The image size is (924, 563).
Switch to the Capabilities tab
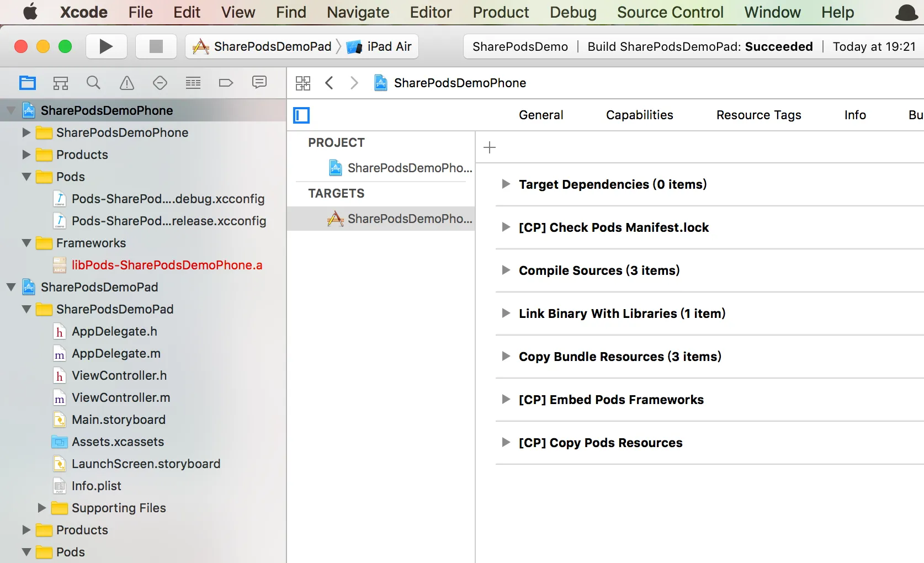coord(640,115)
